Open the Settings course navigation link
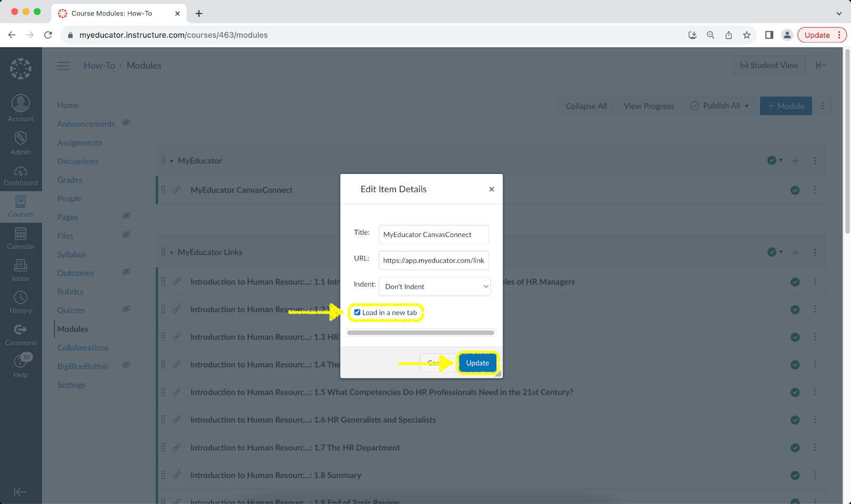Screen dimensions: 851x504 click(71, 384)
